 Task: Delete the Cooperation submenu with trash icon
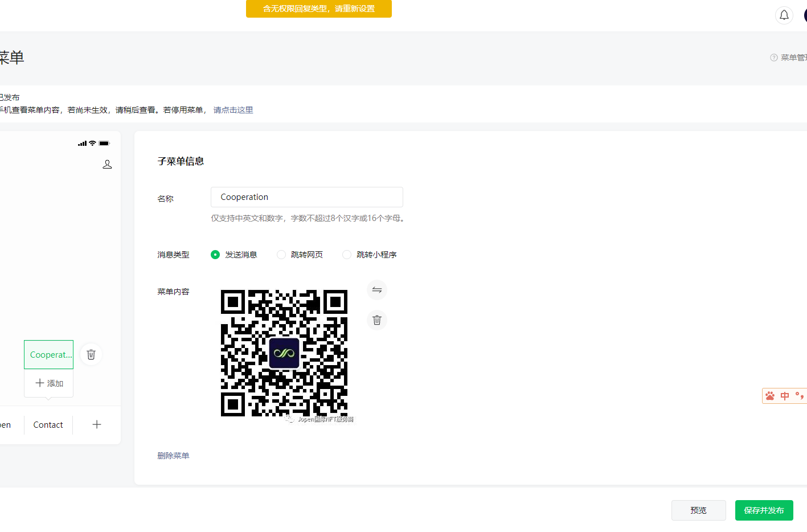(x=91, y=355)
